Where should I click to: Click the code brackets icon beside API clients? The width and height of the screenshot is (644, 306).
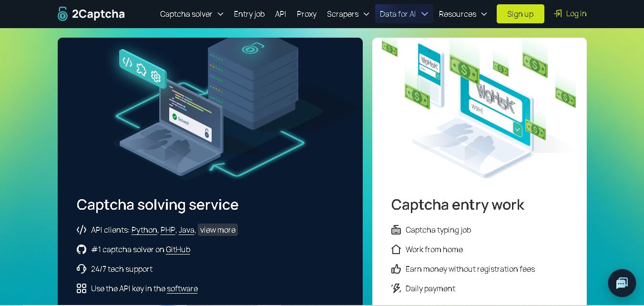(82, 230)
